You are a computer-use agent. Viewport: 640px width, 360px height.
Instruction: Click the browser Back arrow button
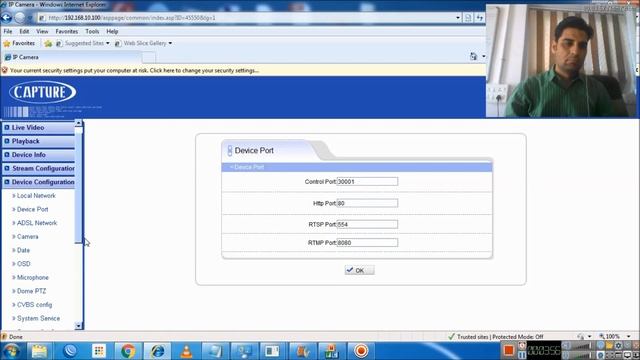[6, 18]
